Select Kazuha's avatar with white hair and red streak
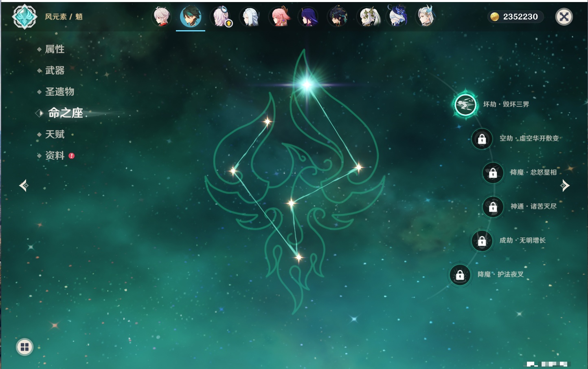Screen dimensions: 588x369 coord(161,17)
